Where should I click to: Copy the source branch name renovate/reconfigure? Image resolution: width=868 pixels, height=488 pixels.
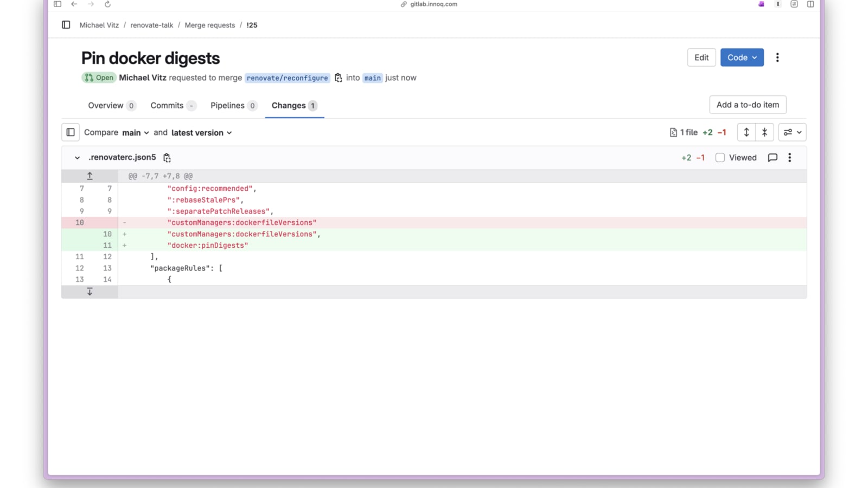pyautogui.click(x=338, y=78)
